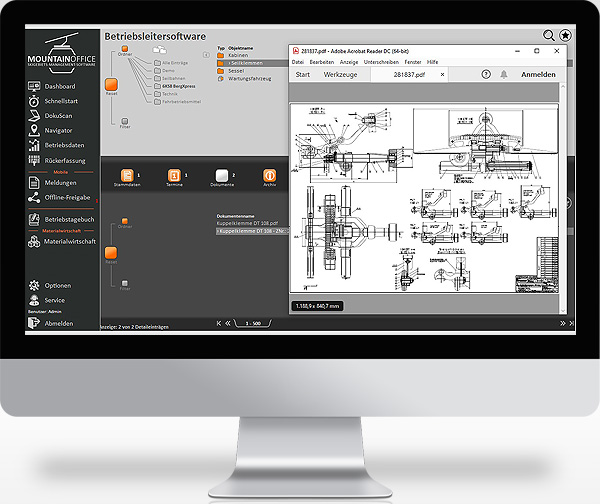This screenshot has width=600, height=504.
Task: Click the search magnifier icon at top right
Action: pyautogui.click(x=548, y=36)
